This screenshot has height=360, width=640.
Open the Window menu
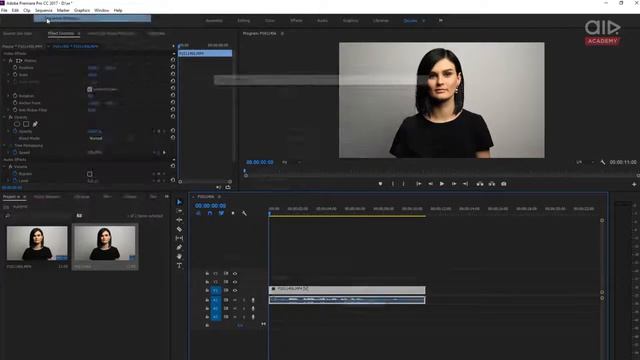[102, 10]
